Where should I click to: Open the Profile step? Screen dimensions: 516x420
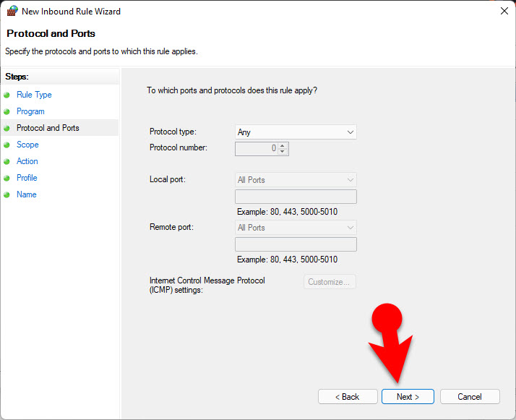coord(27,178)
